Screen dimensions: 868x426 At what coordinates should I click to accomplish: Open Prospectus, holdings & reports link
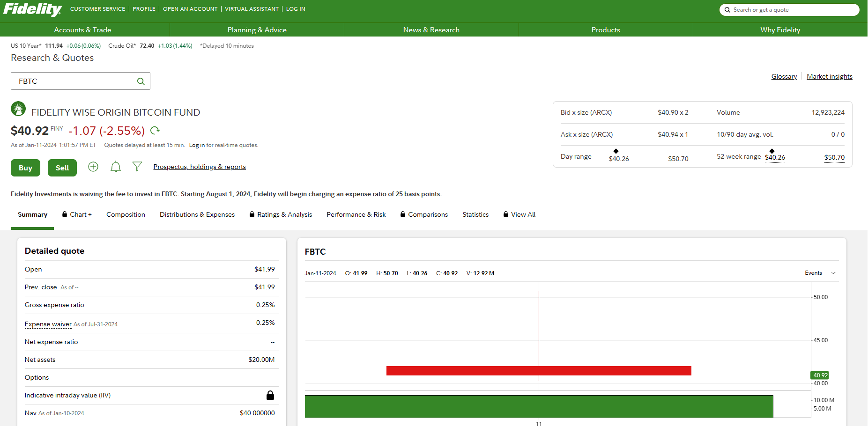coord(200,167)
